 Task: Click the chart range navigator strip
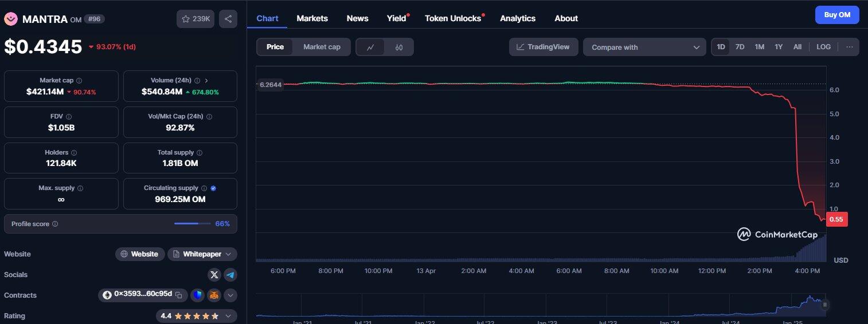(x=541, y=306)
